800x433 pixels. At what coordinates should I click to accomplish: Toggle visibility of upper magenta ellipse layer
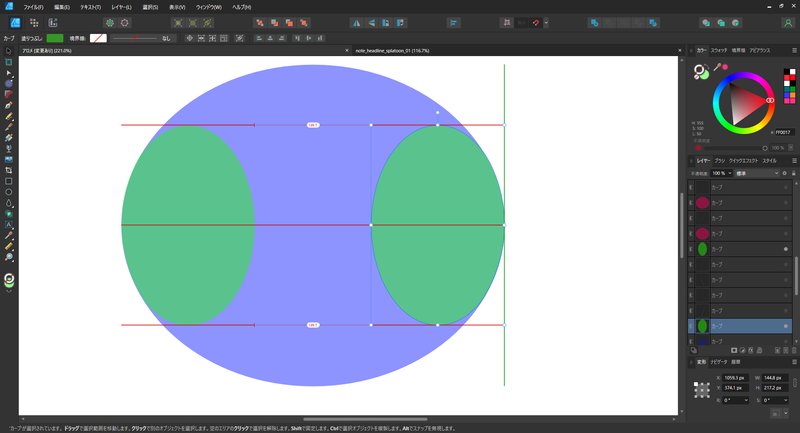click(x=786, y=203)
